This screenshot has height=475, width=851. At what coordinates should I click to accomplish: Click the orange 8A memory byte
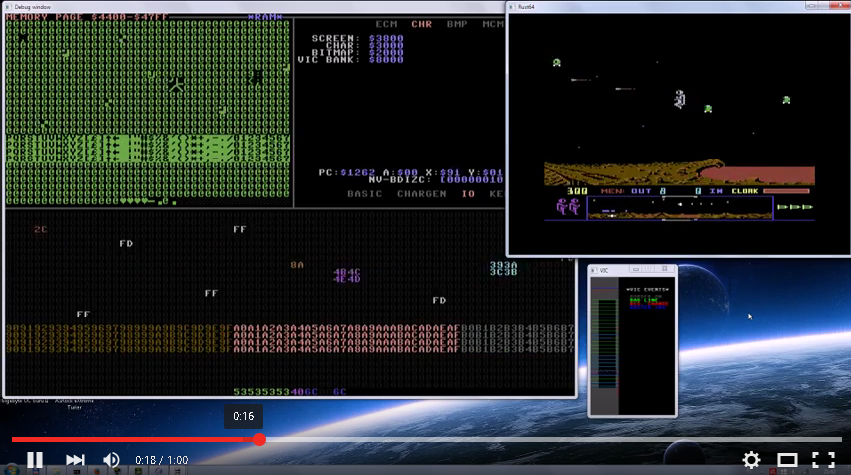(297, 265)
